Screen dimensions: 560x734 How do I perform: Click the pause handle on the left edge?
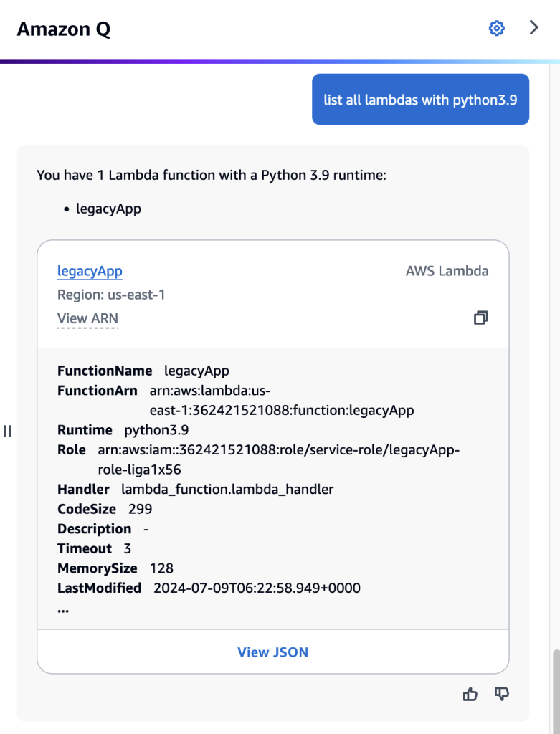click(7, 432)
